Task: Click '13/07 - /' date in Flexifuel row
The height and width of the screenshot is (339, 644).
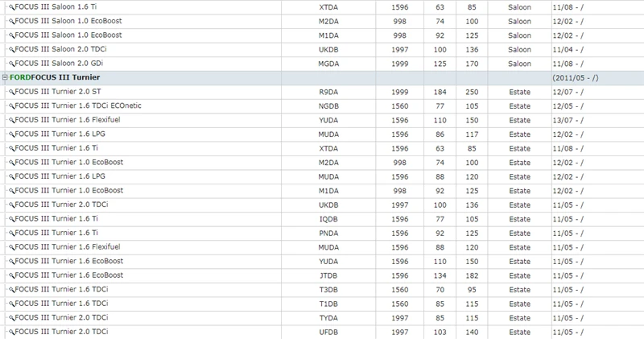Action: tap(568, 121)
